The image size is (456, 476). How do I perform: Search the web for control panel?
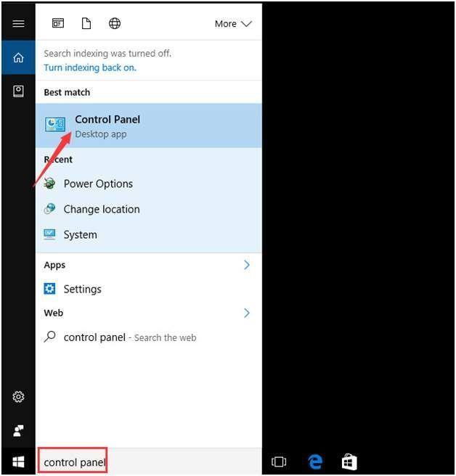point(149,337)
